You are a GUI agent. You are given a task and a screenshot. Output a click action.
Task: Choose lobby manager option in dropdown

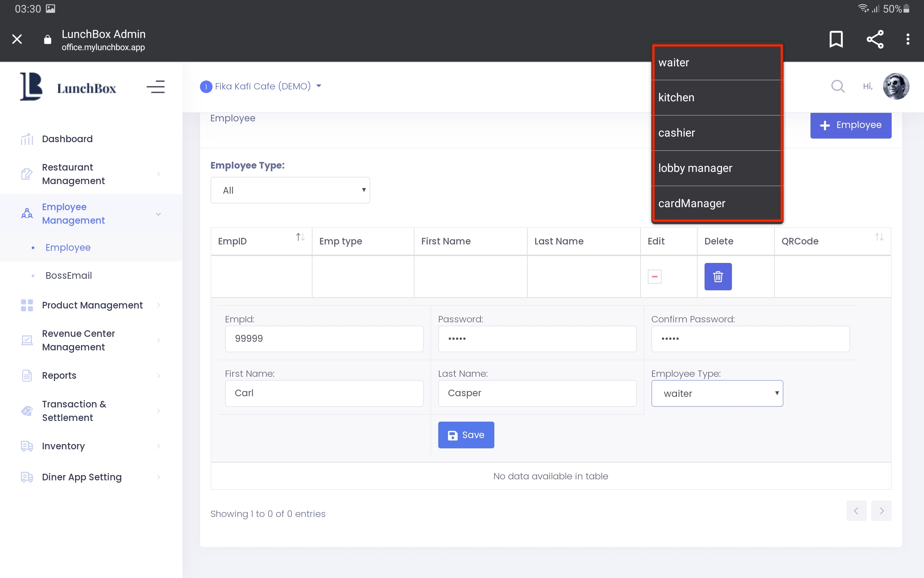click(x=717, y=168)
